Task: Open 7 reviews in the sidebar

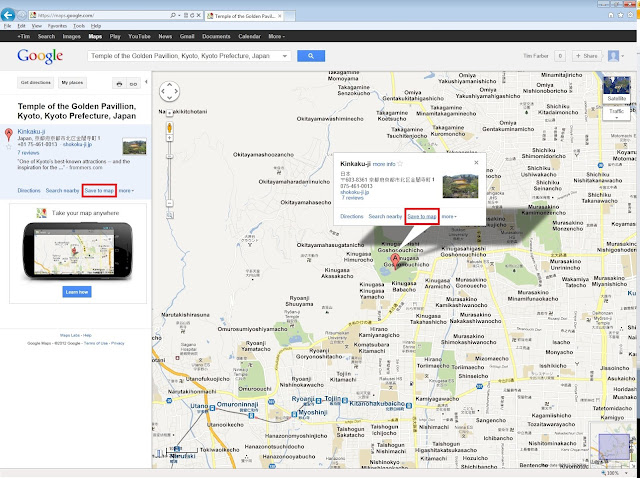Action: (28, 153)
